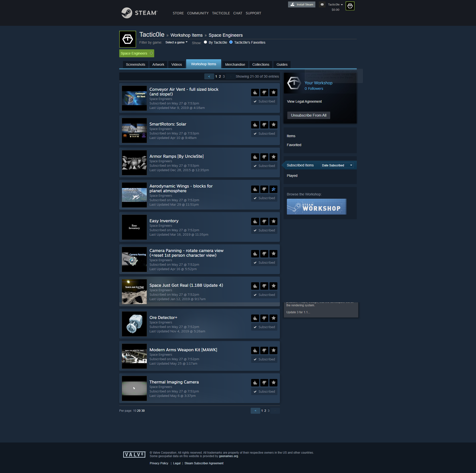Favorite Thermal Imaging Camera star

tap(273, 383)
